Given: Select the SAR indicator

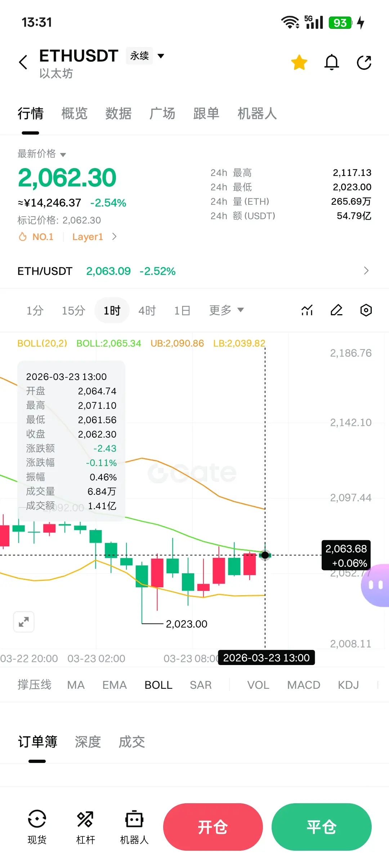Looking at the screenshot, I should point(201,685).
